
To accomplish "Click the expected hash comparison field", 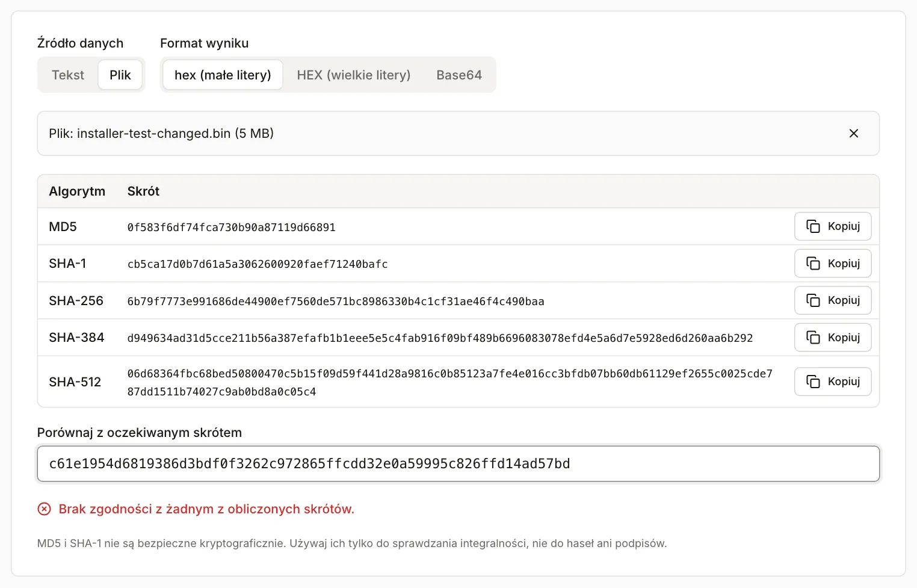I will point(458,464).
